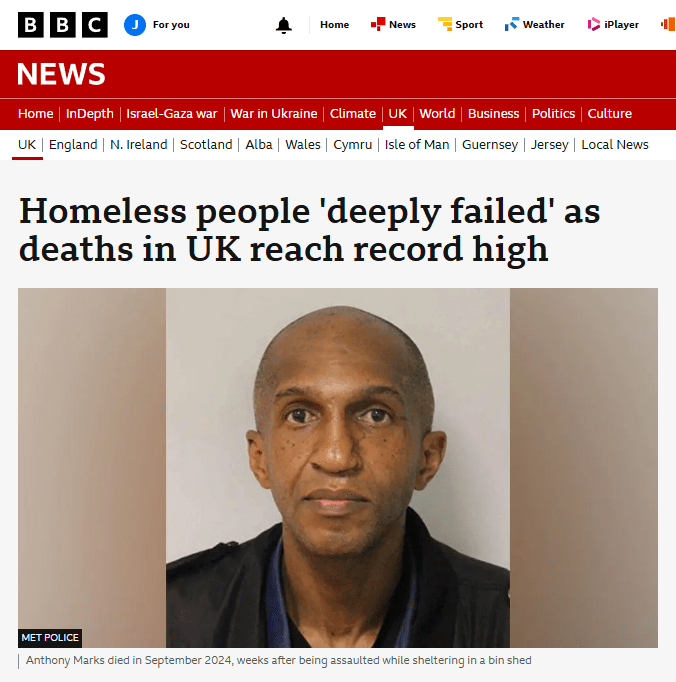Image resolution: width=676 pixels, height=682 pixels.
Task: Open the Business section
Action: click(x=493, y=114)
